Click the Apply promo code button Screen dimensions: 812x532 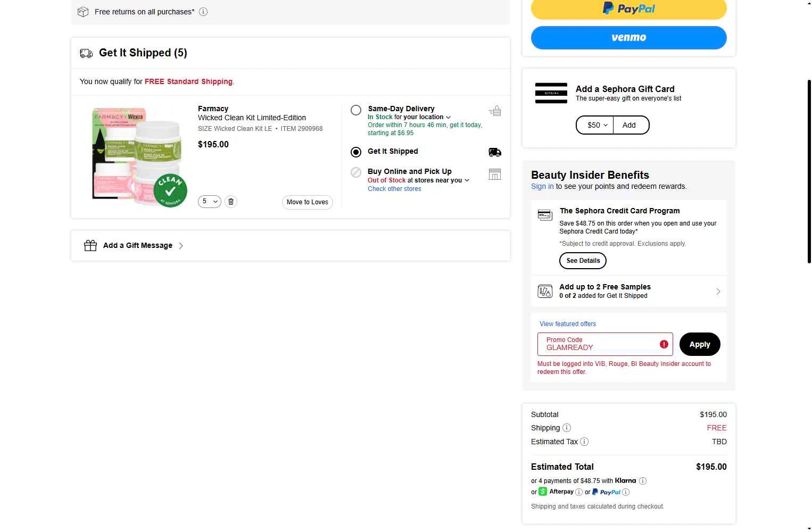click(699, 344)
